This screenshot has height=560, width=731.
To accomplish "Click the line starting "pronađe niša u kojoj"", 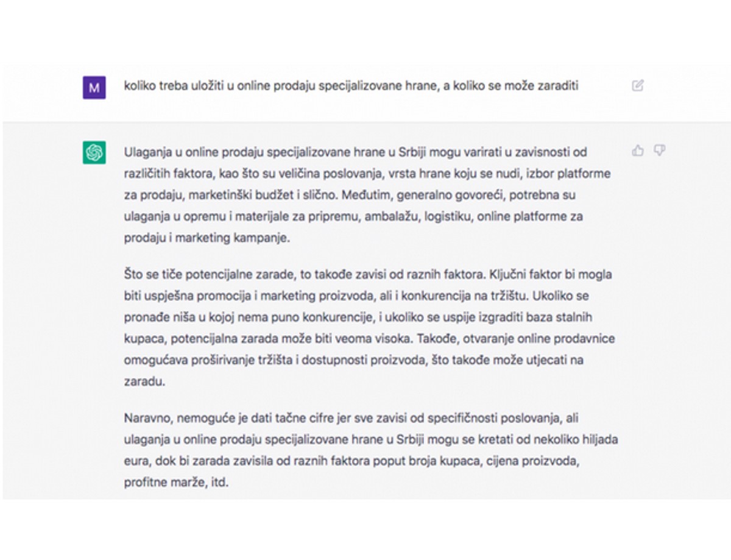I will [358, 317].
